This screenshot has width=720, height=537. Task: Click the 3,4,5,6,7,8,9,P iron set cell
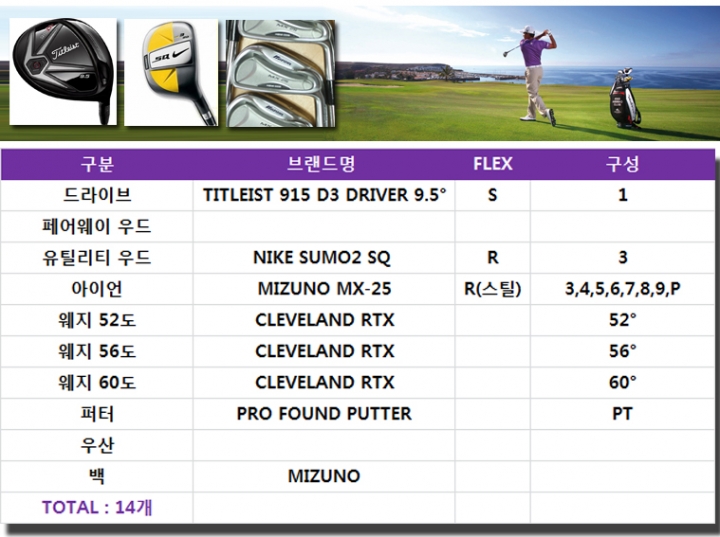pyautogui.click(x=623, y=289)
